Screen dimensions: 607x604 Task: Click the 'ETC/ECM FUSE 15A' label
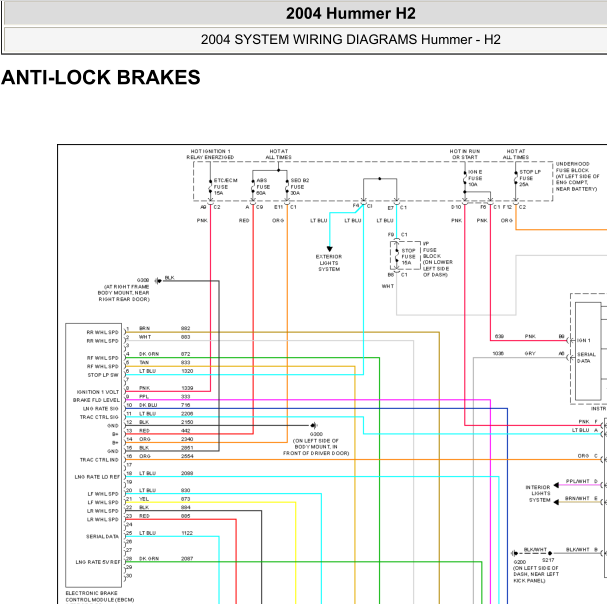coord(225,187)
